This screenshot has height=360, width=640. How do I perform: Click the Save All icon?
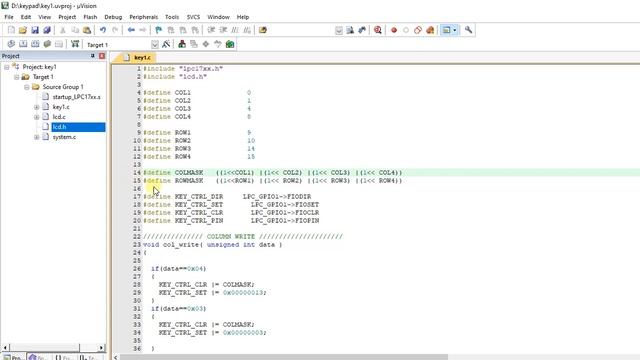47,30
